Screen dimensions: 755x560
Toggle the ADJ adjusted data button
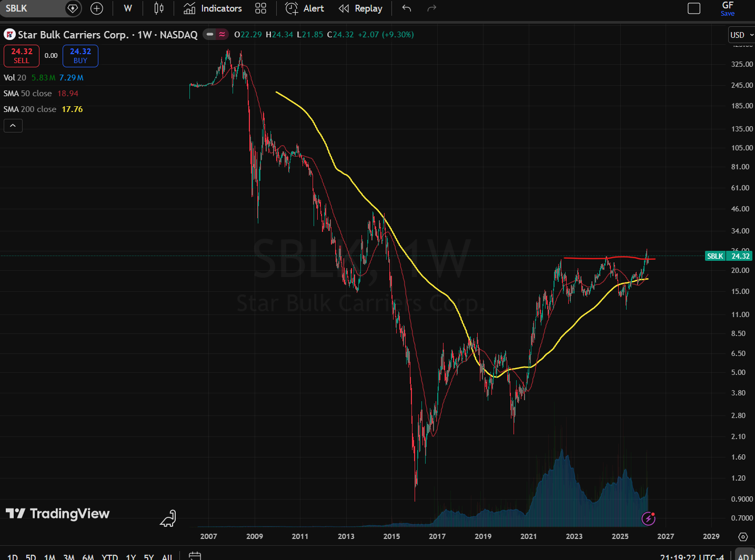(744, 557)
